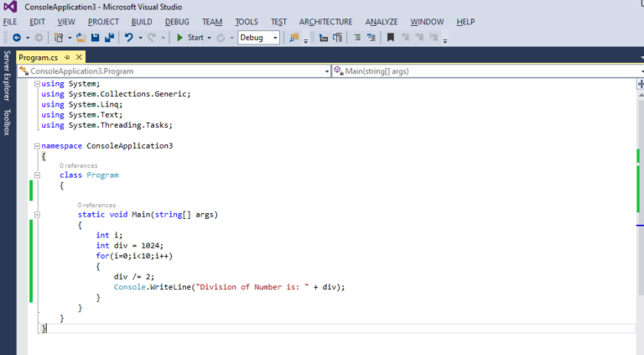Click the Undo arrow icon
This screenshot has height=355, width=644.
pos(128,38)
